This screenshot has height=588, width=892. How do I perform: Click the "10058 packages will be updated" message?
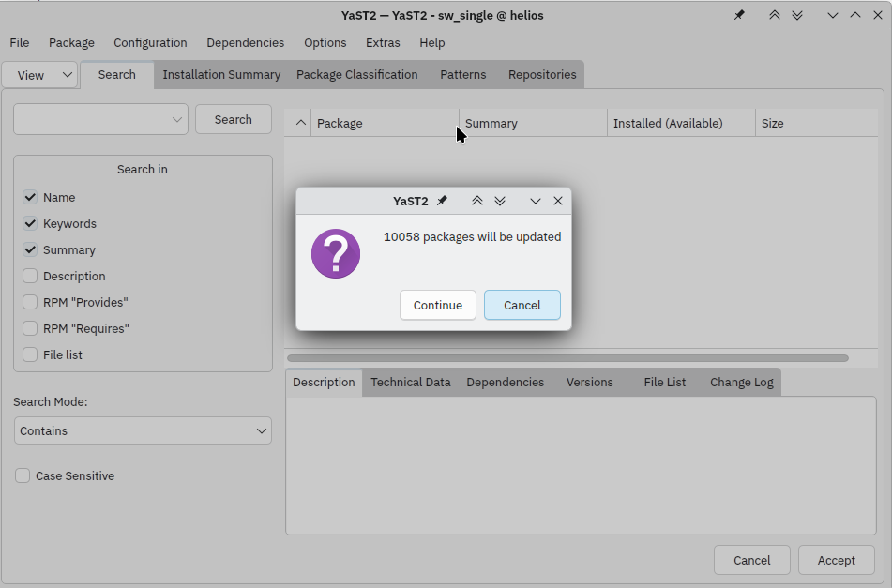click(x=472, y=236)
